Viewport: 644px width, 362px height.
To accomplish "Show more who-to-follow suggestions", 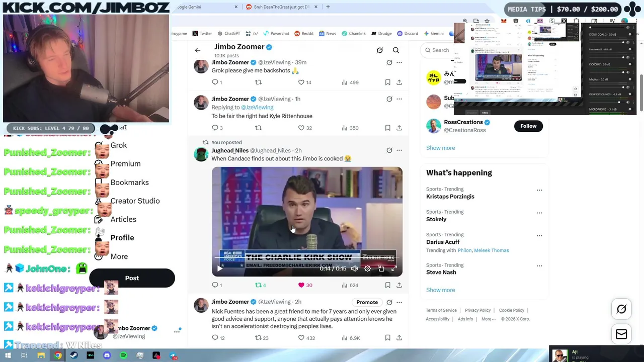I will coord(440,148).
